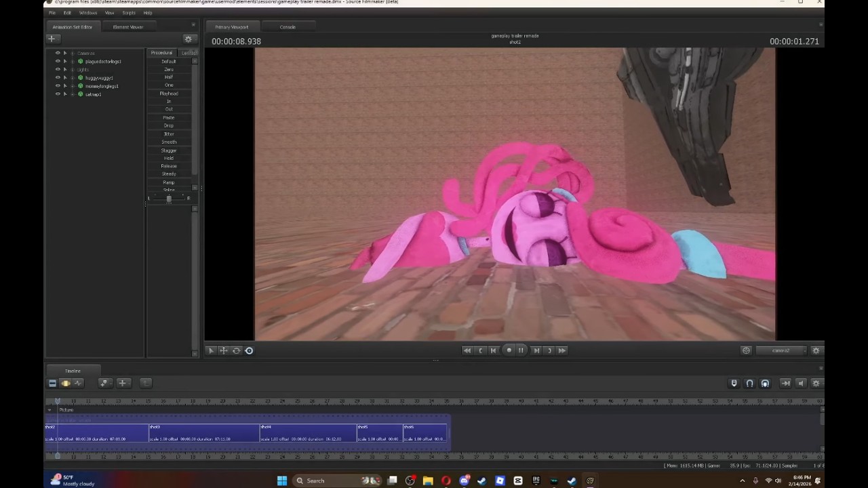Apply the Jitter procedural preset
This screenshot has height=488, width=868.
point(169,134)
